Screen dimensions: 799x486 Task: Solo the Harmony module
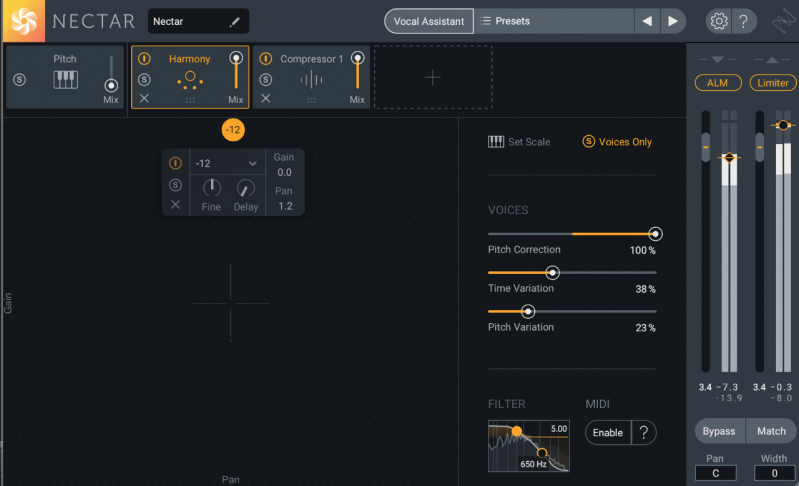[144, 79]
